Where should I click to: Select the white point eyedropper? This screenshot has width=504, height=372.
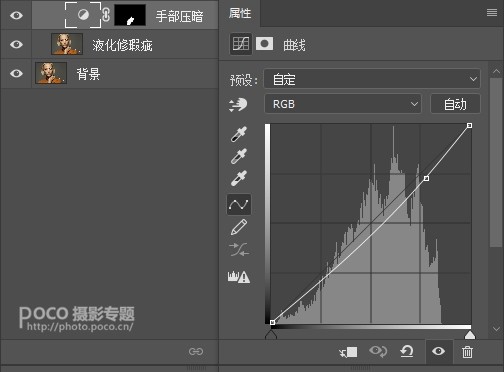[x=239, y=178]
